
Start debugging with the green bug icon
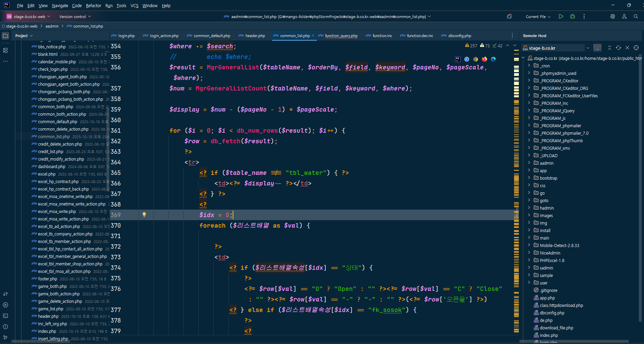pyautogui.click(x=573, y=16)
